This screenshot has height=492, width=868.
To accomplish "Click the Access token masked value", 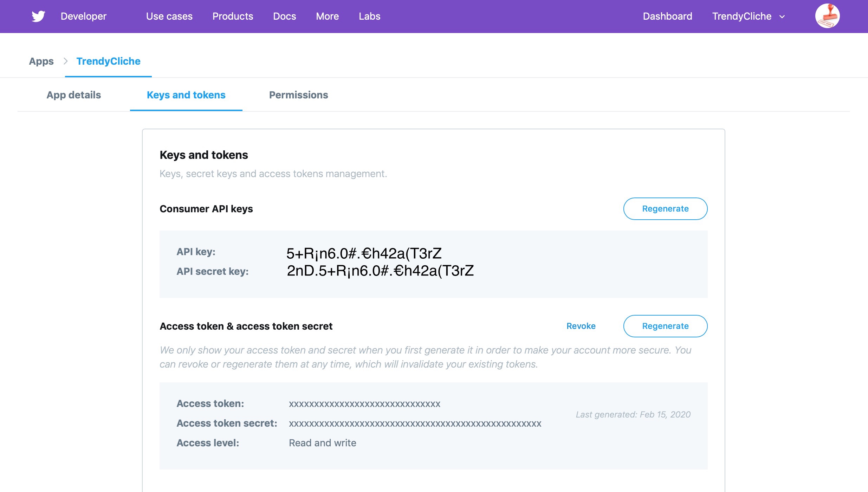I will [x=364, y=404].
